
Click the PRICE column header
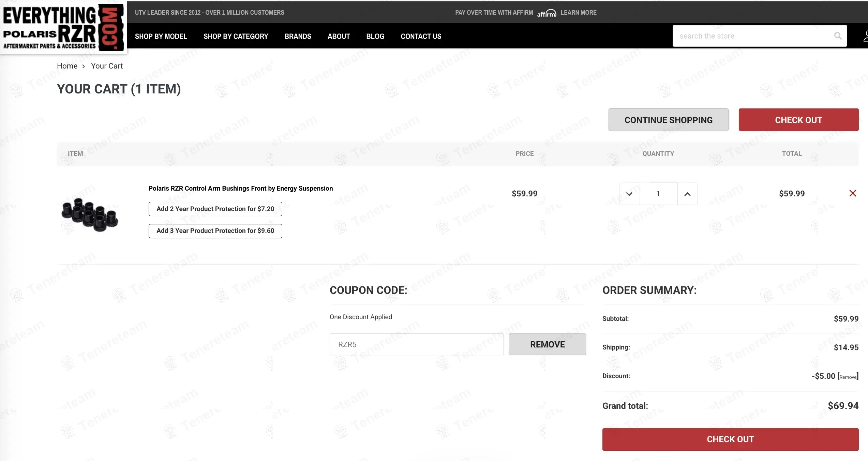coord(524,153)
